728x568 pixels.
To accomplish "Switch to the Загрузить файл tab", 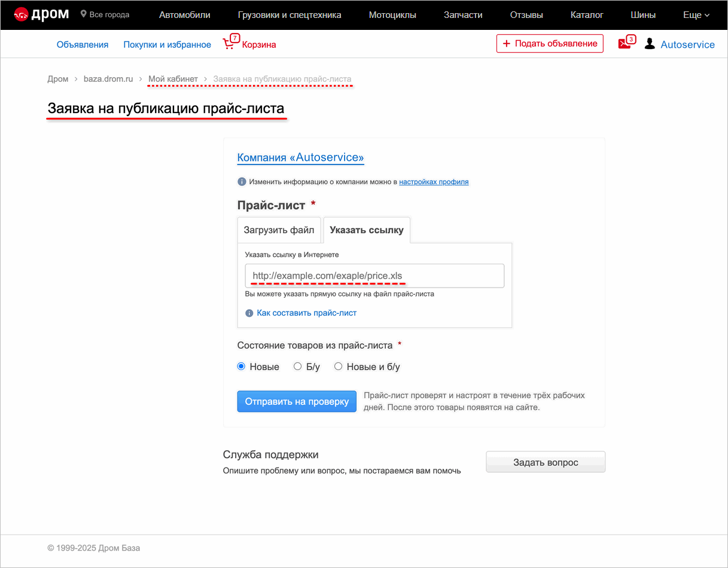I will [x=279, y=230].
